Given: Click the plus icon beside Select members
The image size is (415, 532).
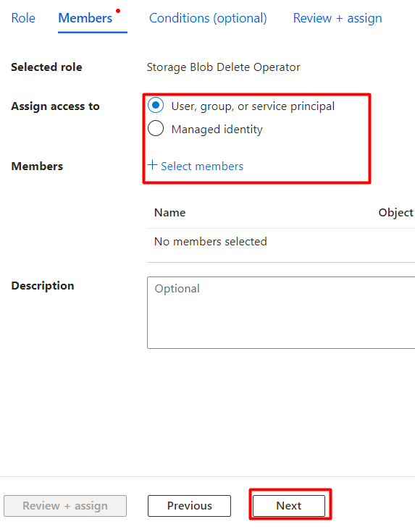Looking at the screenshot, I should pyautogui.click(x=152, y=165).
